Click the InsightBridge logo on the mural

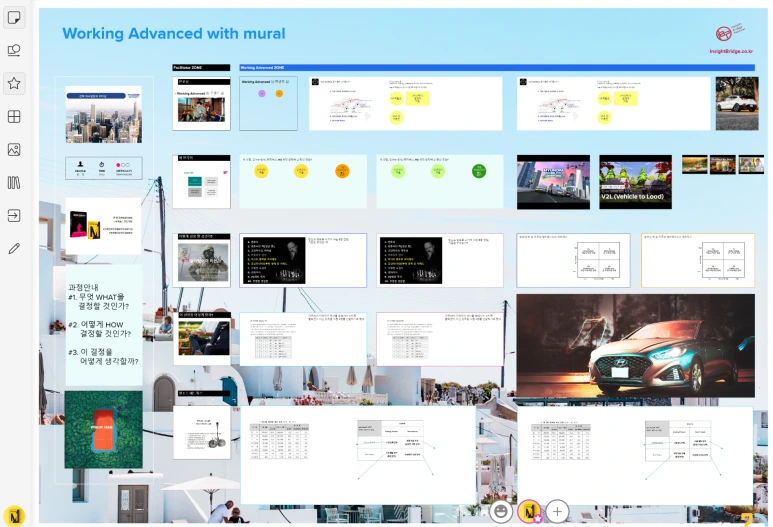[729, 34]
